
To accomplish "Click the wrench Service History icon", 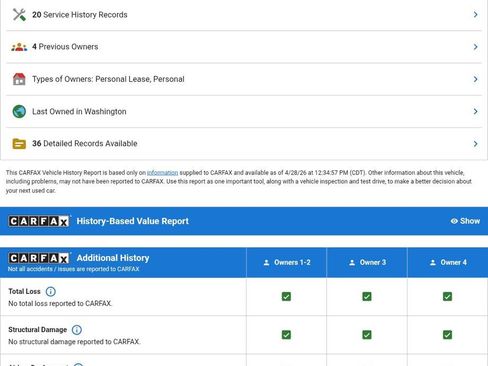I will coord(19,15).
